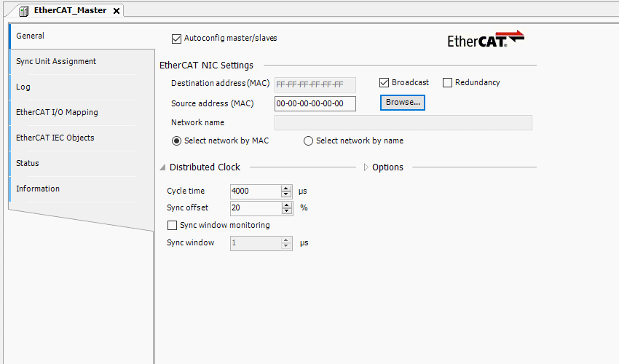Decrease Sync offset with down arrow

point(286,211)
